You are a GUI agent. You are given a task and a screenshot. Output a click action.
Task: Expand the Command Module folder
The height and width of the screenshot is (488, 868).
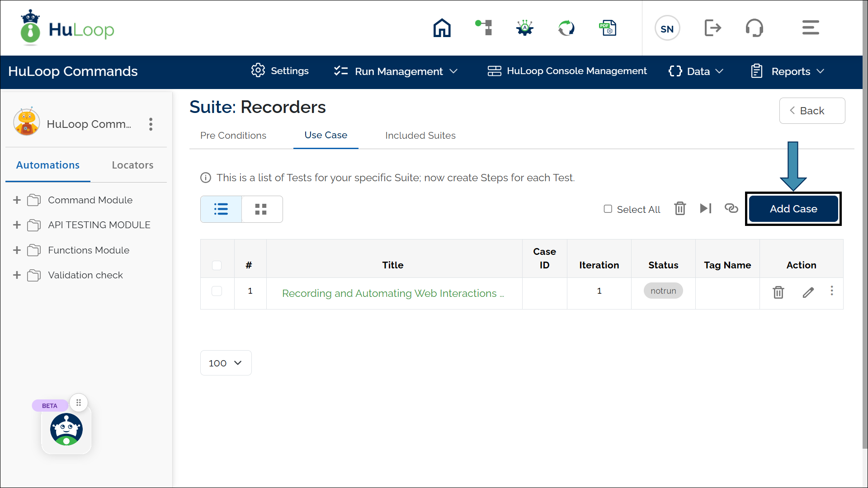coord(17,200)
